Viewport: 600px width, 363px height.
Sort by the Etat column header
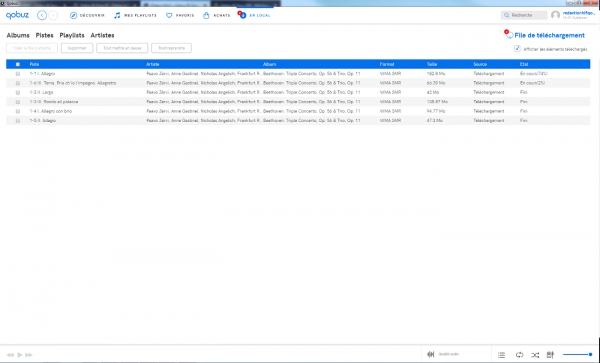coord(524,64)
